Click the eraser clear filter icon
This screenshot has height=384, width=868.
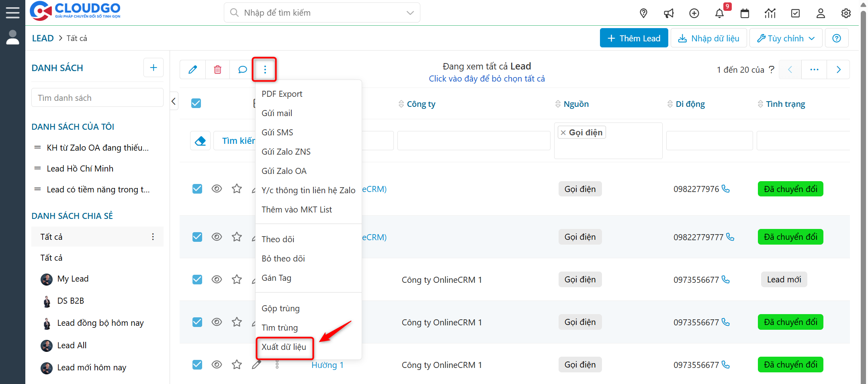tap(200, 141)
